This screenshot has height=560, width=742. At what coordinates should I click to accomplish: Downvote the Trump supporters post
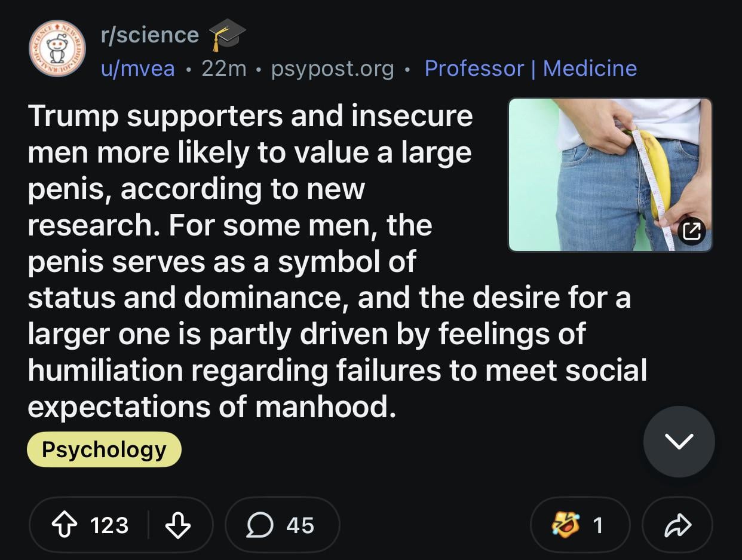177,525
